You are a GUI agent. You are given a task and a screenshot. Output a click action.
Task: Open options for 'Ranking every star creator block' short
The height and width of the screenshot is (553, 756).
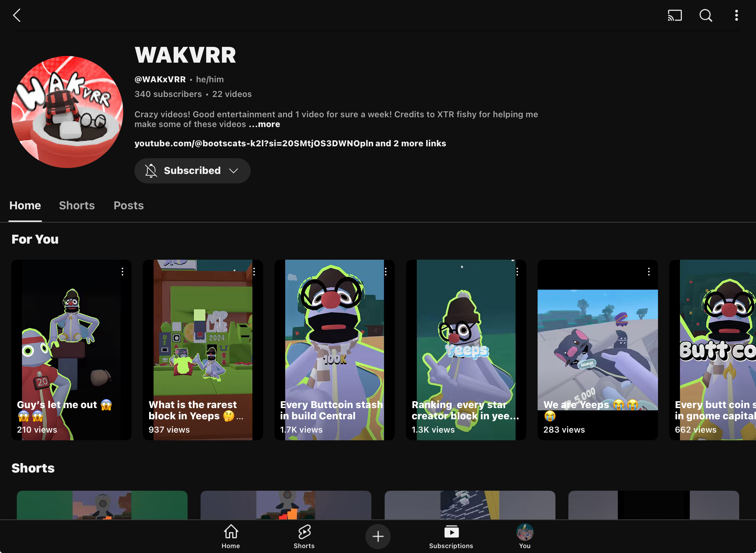click(x=517, y=272)
